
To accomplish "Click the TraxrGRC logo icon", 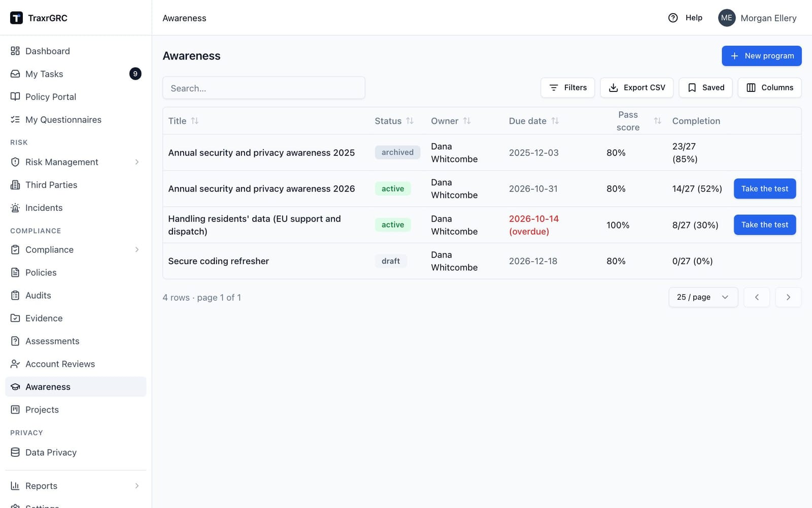I will 16,18.
